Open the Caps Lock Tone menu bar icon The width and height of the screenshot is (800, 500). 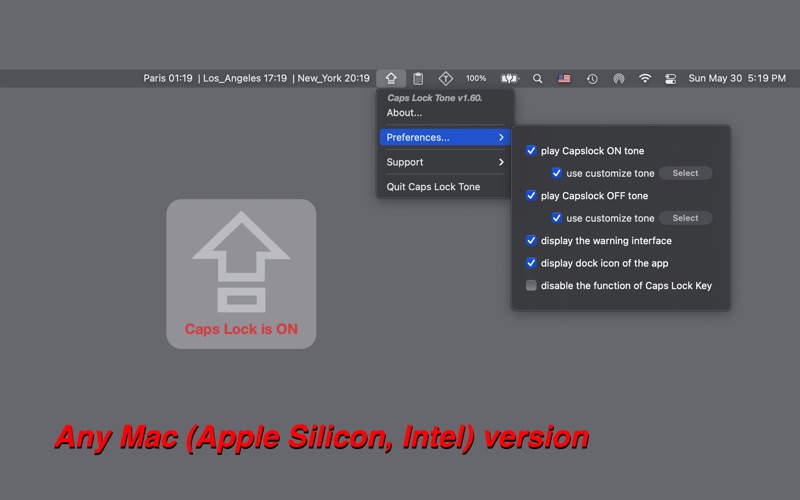click(x=391, y=79)
